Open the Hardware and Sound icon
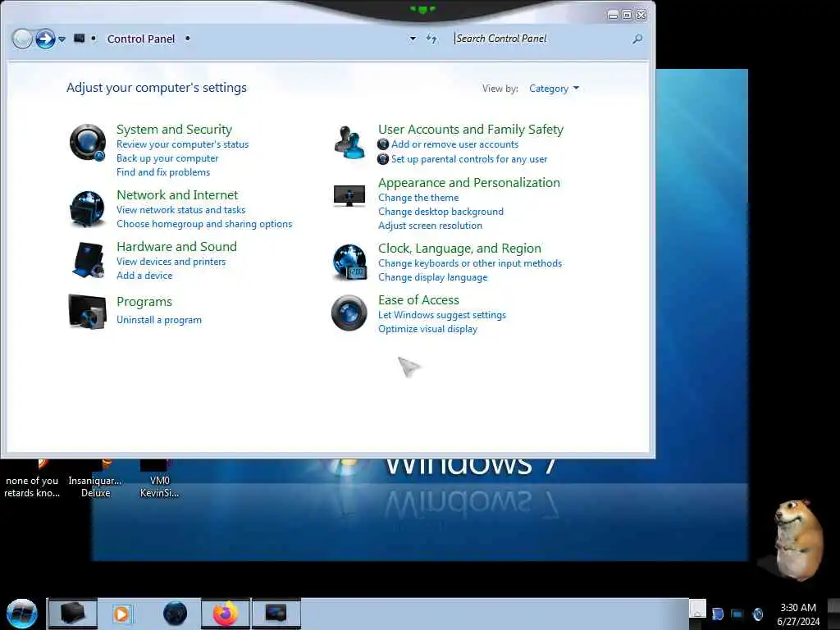This screenshot has height=630, width=840. (x=87, y=260)
